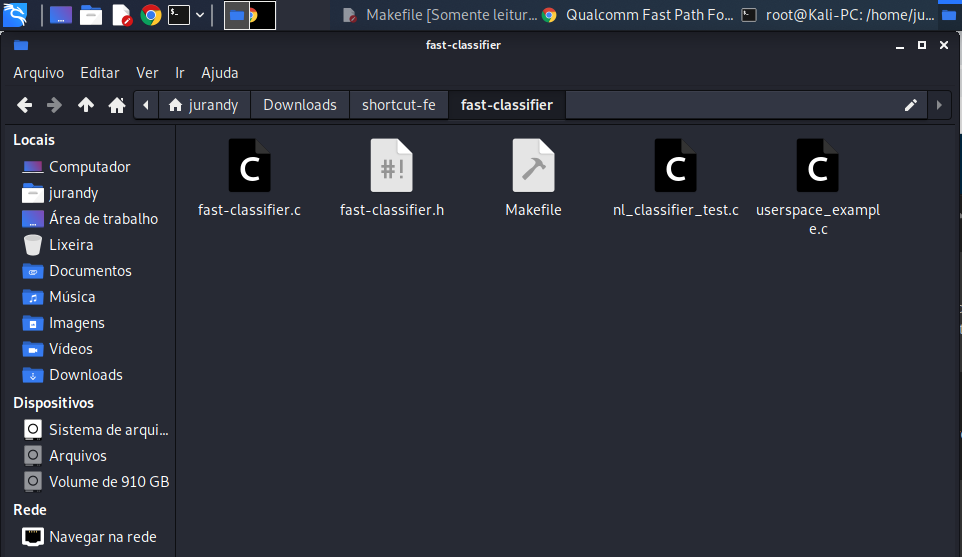Viewport: 962px width, 557px height.
Task: Click the Kali dragon applications menu icon
Action: [15, 15]
